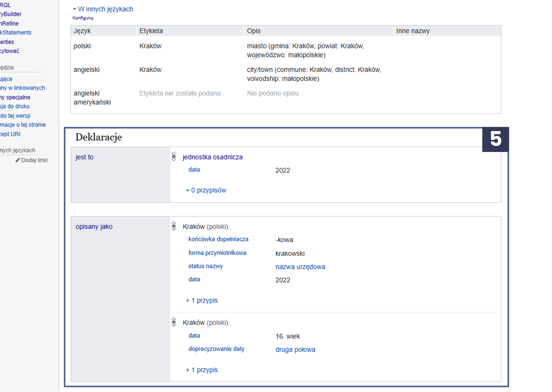This screenshot has height=392, width=552.
Task: Open the nazwa urzędowa value link
Action: pos(300,267)
